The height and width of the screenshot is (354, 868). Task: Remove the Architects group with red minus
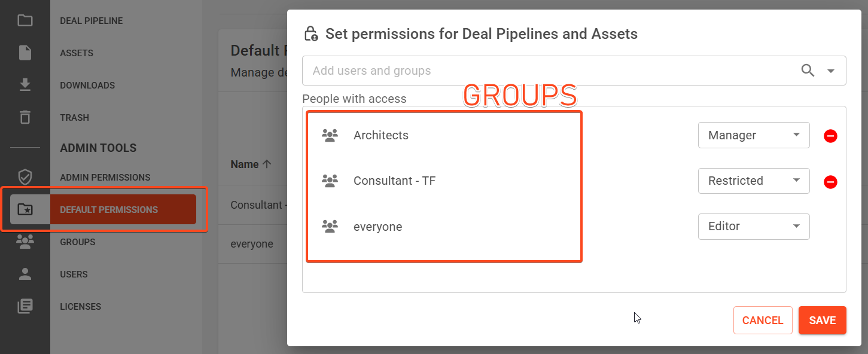830,136
